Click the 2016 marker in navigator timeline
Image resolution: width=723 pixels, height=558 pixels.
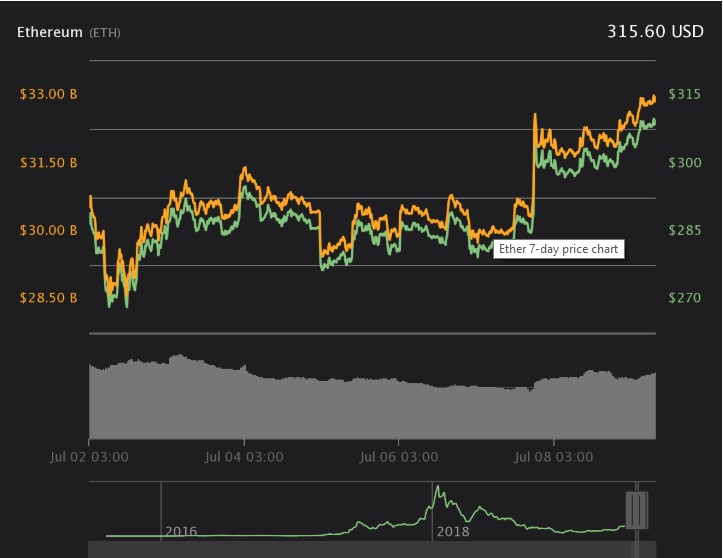point(181,531)
